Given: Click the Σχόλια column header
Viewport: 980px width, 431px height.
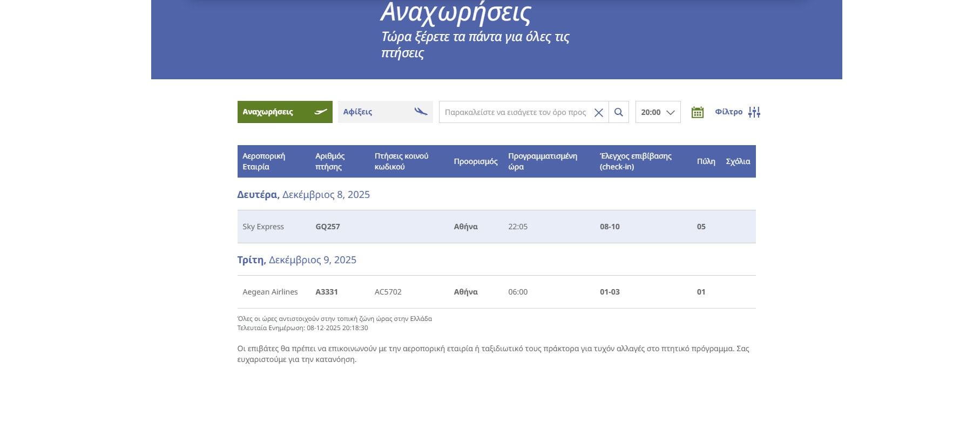Looking at the screenshot, I should click(x=738, y=161).
